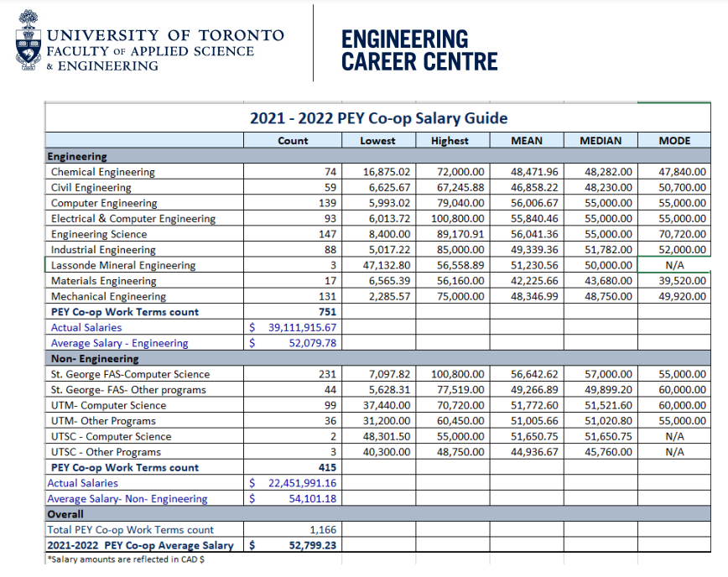
Task: Click the Non-Engineering work terms count '415'
Action: click(327, 467)
